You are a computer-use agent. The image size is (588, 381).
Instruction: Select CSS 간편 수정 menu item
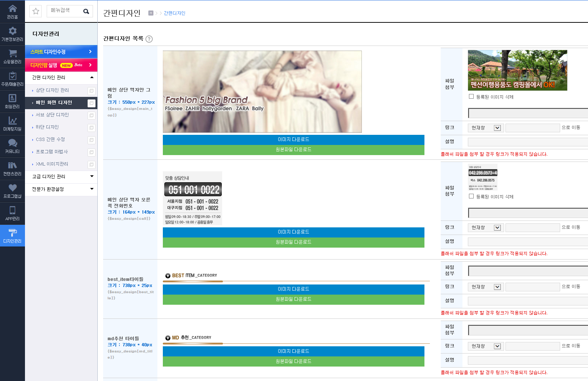pyautogui.click(x=50, y=140)
